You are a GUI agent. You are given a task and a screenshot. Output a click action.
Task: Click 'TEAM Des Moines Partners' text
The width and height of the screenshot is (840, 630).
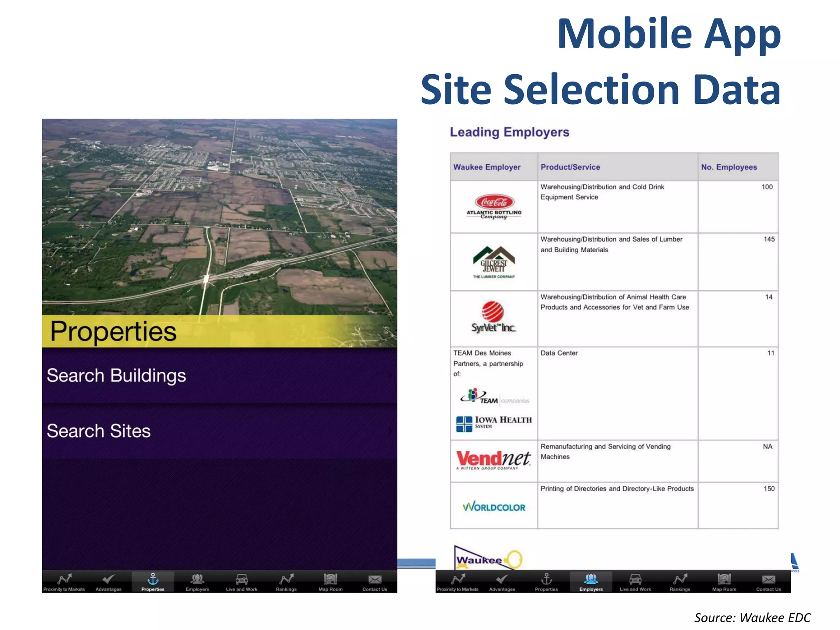(488, 358)
